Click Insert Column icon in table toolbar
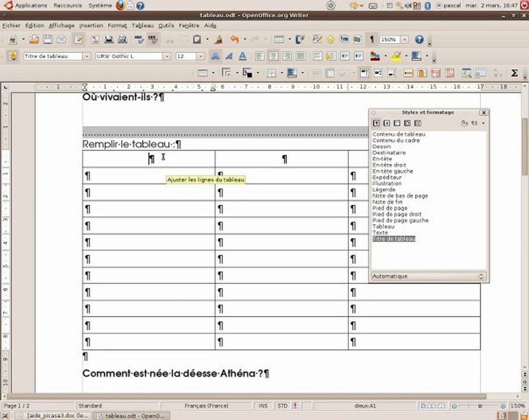 (422, 73)
